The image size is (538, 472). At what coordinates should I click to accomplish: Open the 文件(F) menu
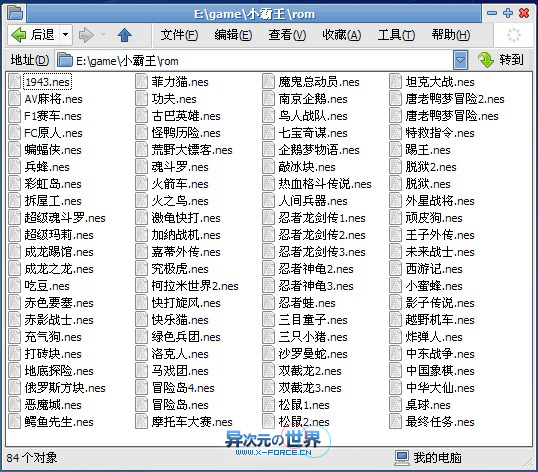click(179, 35)
